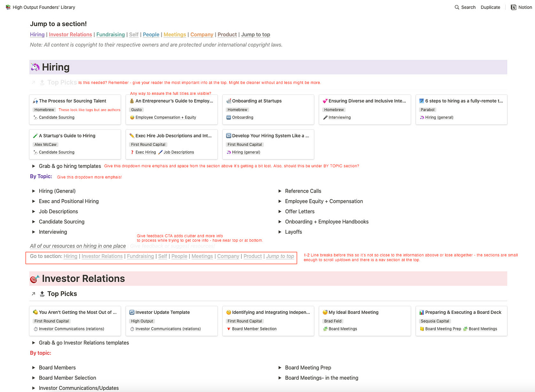
Task: Click the lemon icon on You Aren't Getting the Most card
Action: tap(35, 312)
